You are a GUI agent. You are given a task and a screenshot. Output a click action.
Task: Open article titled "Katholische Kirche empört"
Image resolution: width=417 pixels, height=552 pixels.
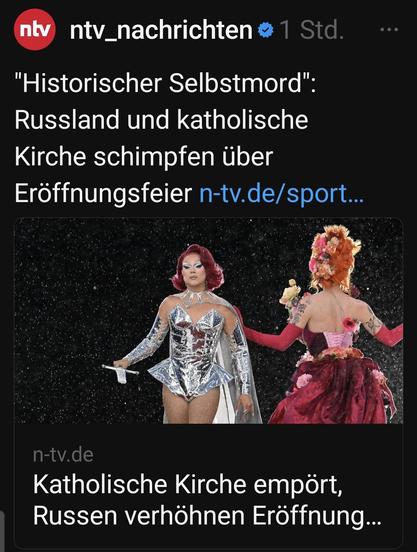188,485
